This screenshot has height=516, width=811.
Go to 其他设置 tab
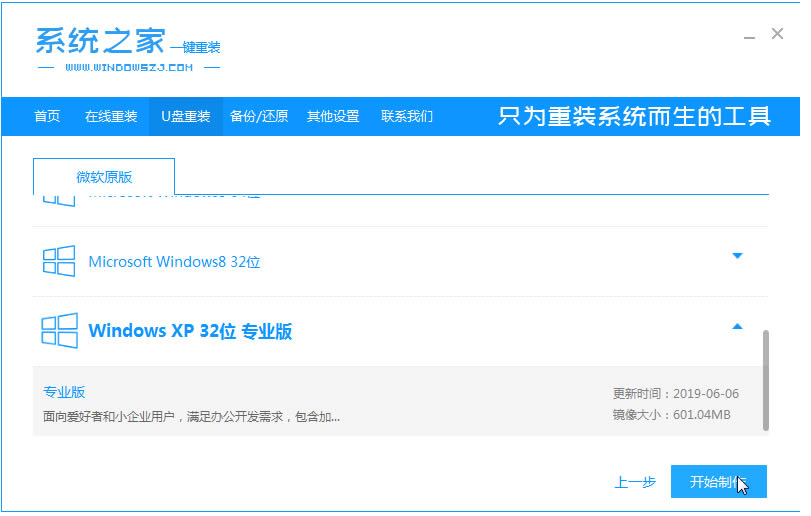click(333, 116)
